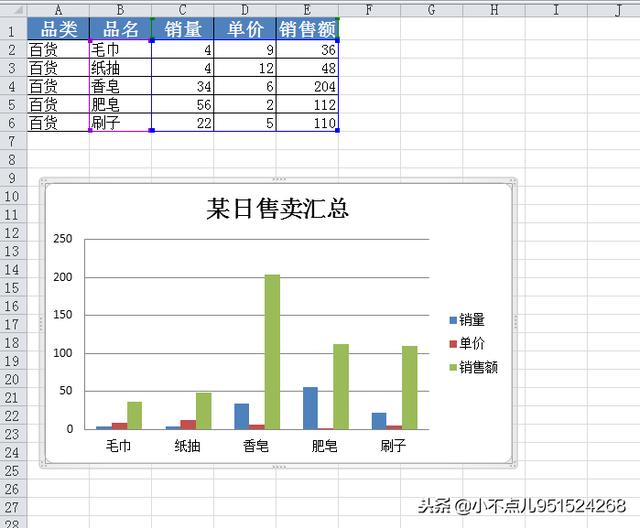Select the green 毛巾 sales amount bar
Screen dimensions: 640x528
135,415
